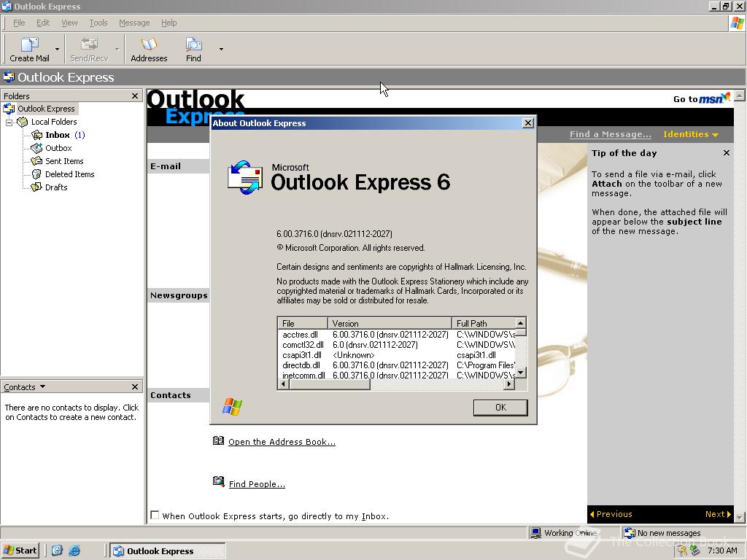This screenshot has width=747, height=560.
Task: Open the File menu
Action: [x=19, y=23]
